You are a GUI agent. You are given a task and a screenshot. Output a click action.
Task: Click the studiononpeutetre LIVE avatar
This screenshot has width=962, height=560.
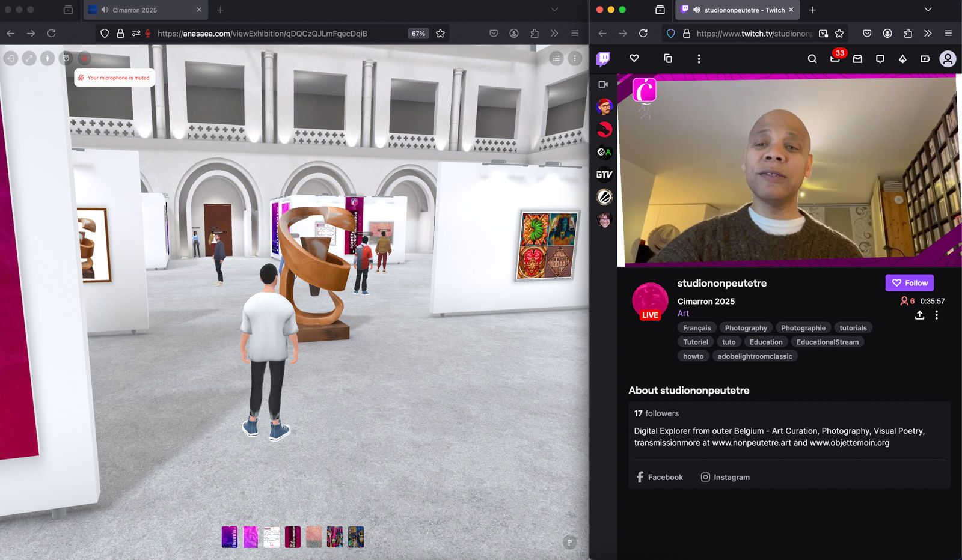click(x=650, y=301)
